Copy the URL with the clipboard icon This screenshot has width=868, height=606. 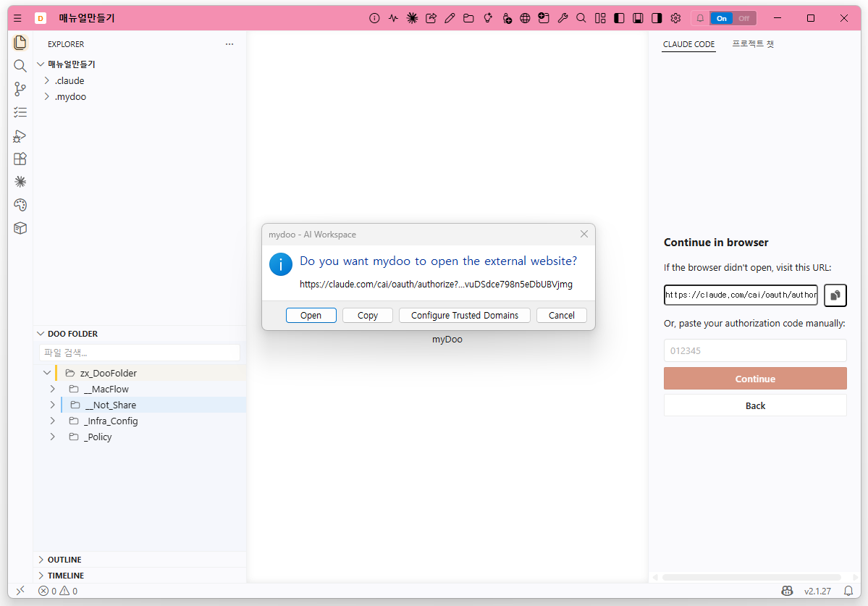click(835, 295)
